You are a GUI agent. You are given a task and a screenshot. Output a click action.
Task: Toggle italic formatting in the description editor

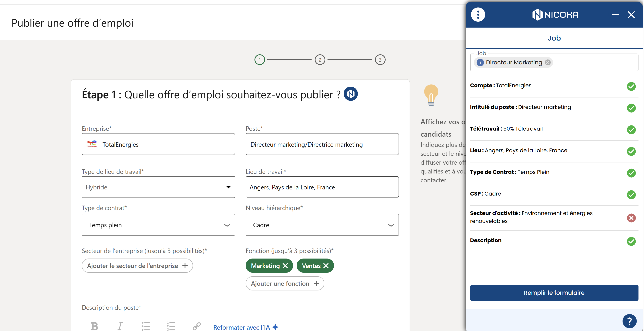tap(120, 326)
